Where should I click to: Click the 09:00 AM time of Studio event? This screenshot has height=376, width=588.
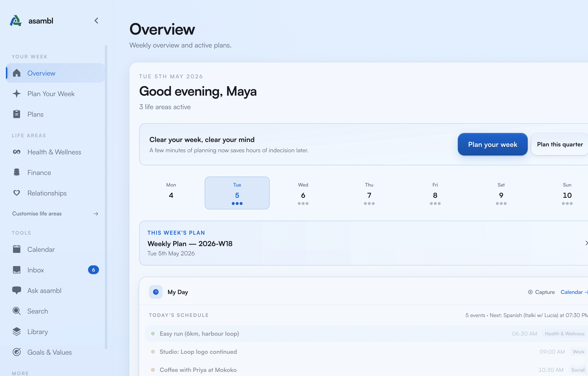(x=552, y=352)
